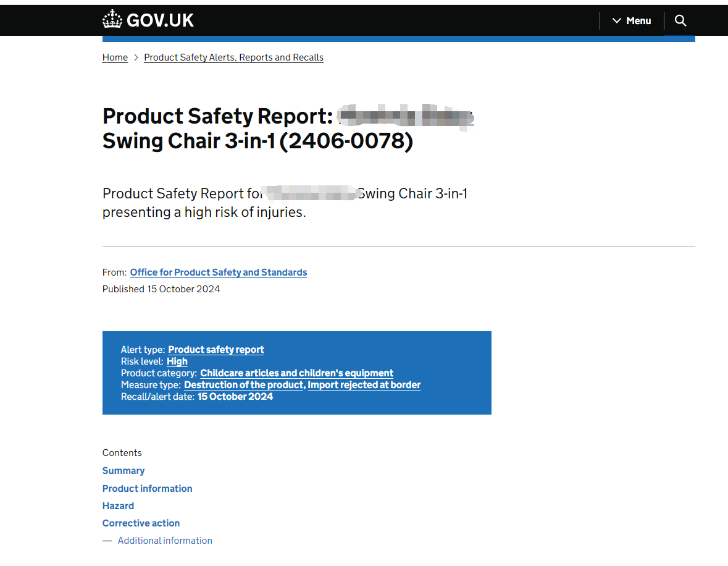Open the Additional information sub-entry
This screenshot has width=728, height=566.
click(165, 540)
